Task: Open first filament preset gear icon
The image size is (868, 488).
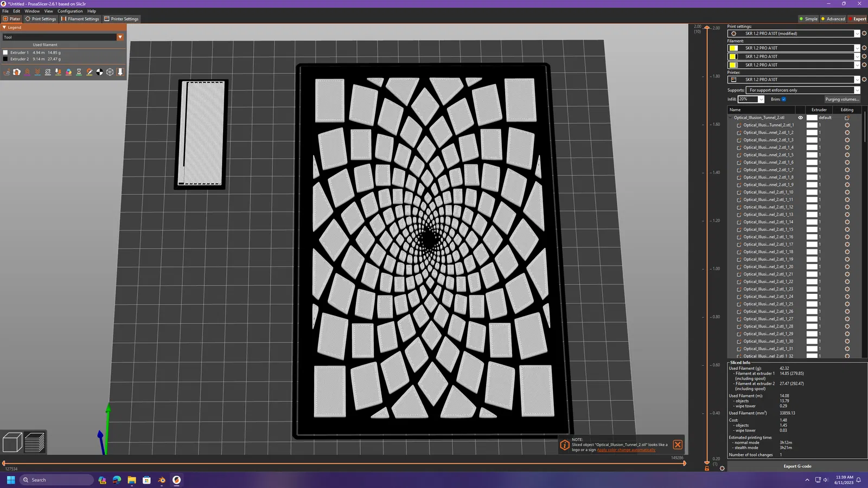Action: coord(864,48)
